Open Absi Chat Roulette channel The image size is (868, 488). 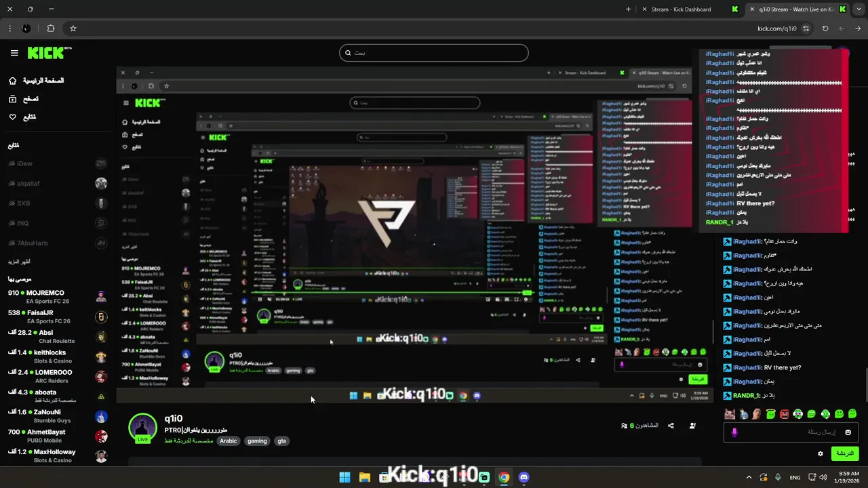tap(58, 336)
